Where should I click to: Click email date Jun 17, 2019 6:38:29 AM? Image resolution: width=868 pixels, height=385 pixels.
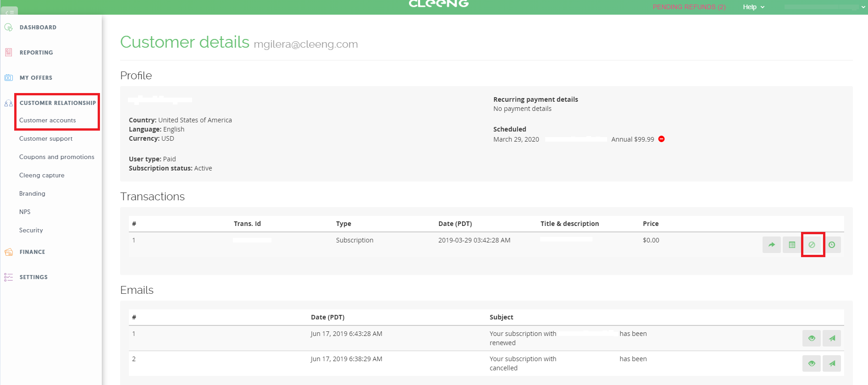pyautogui.click(x=346, y=359)
